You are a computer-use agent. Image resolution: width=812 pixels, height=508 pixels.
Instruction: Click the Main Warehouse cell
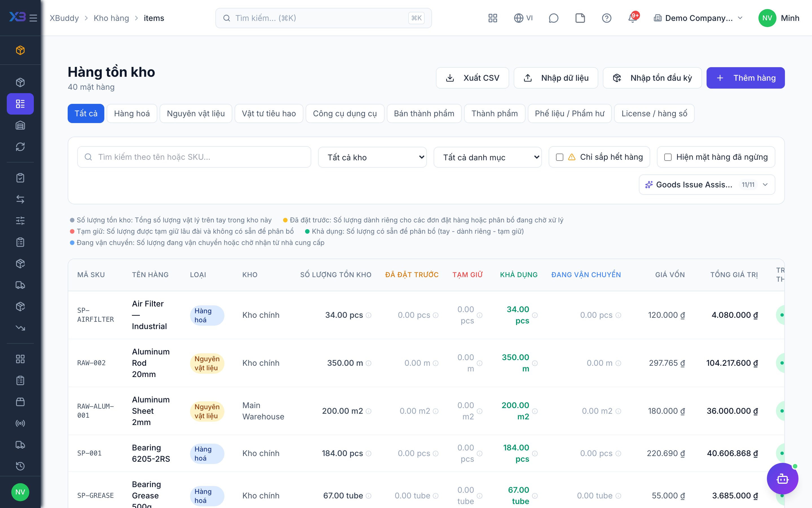pos(263,411)
